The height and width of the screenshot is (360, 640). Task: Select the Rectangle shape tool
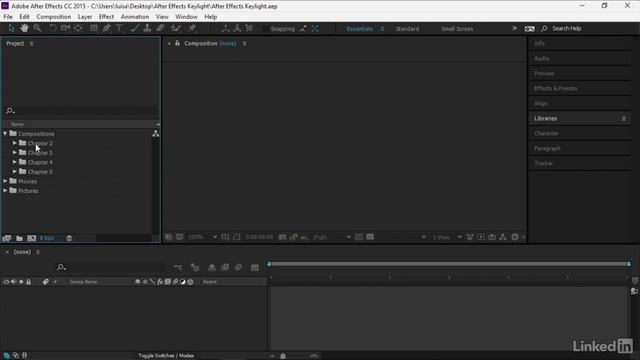[94, 28]
